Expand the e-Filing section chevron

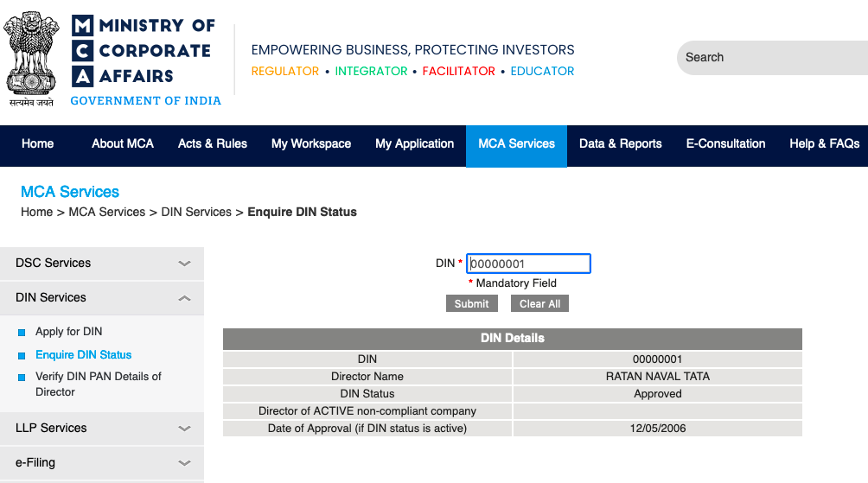pos(184,463)
